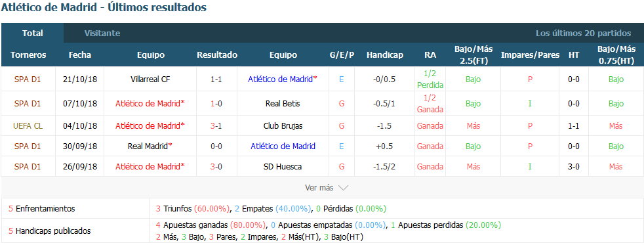Open Club Brujas team link
The width and height of the screenshot is (644, 245).
(x=283, y=126)
